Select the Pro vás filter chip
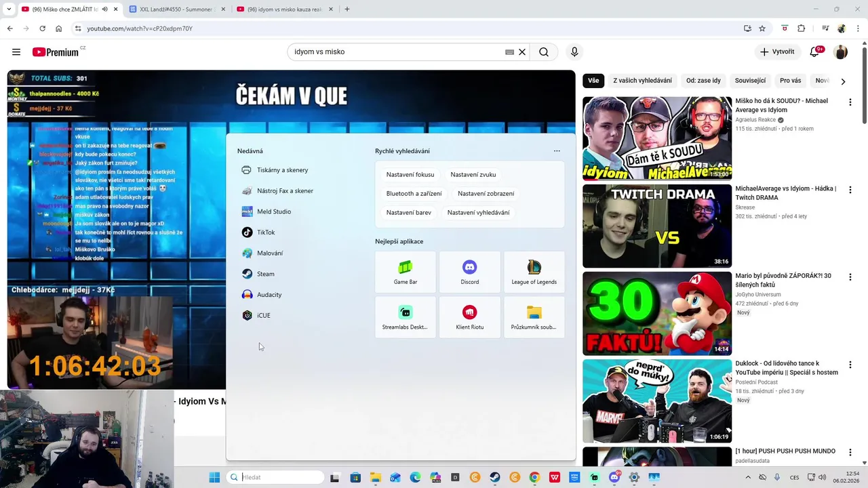 click(790, 81)
